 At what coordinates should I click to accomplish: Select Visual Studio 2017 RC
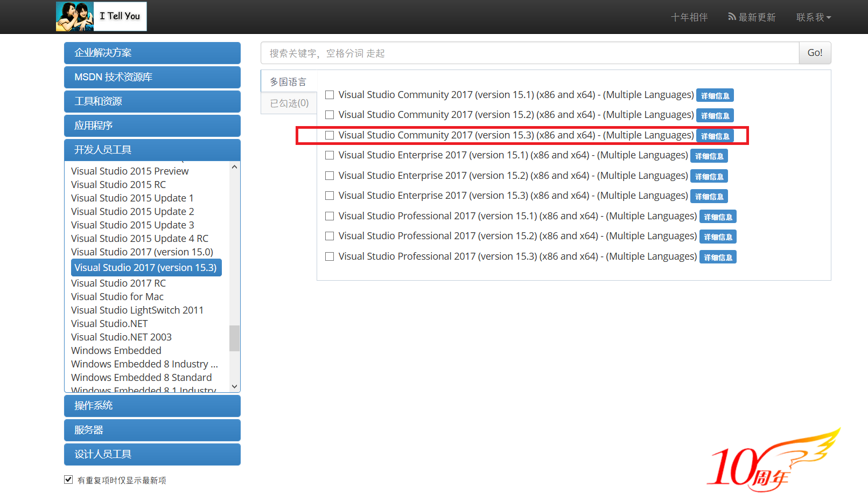point(118,283)
